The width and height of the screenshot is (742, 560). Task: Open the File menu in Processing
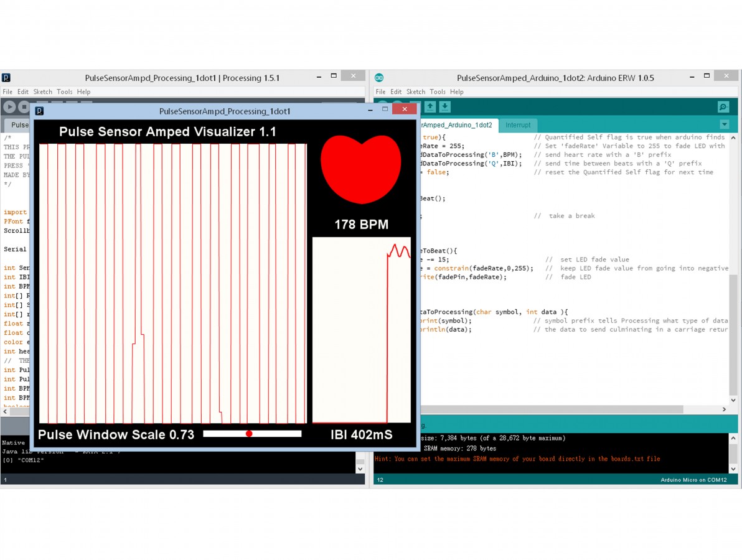coord(7,91)
